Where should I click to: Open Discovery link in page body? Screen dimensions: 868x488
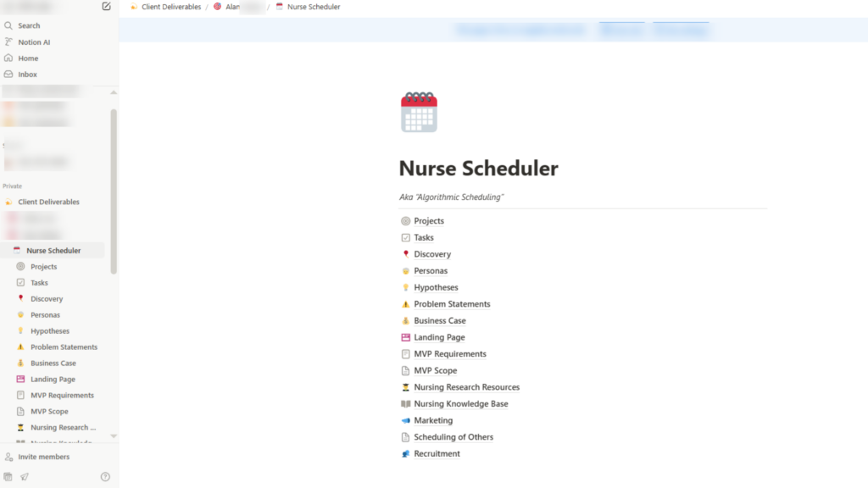432,254
